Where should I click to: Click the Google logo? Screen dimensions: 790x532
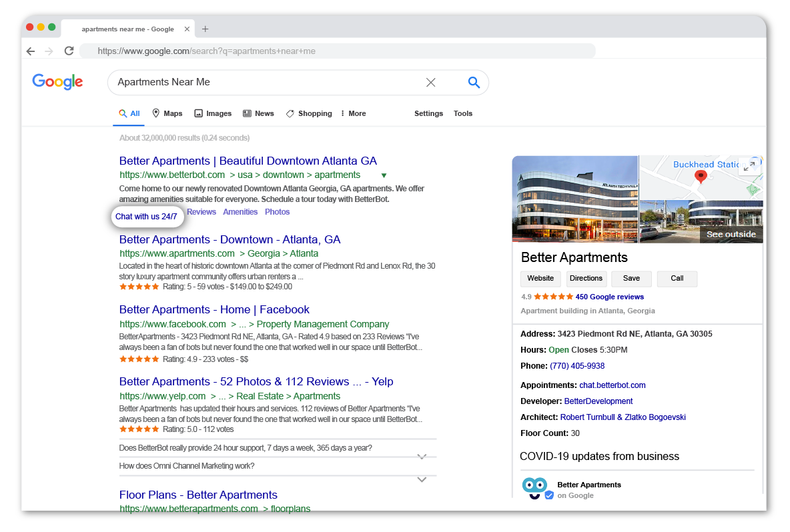[57, 81]
